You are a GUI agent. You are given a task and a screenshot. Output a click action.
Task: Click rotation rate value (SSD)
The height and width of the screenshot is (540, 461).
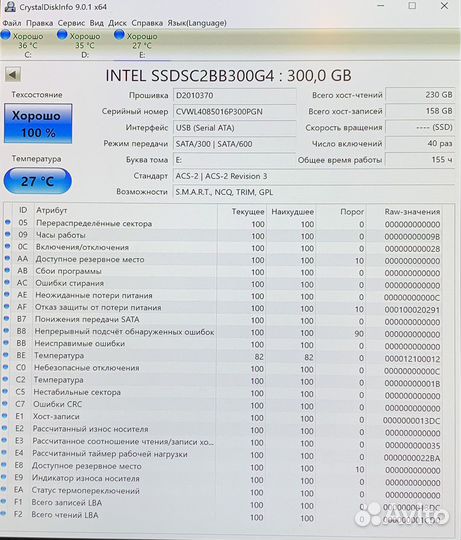[420, 127]
